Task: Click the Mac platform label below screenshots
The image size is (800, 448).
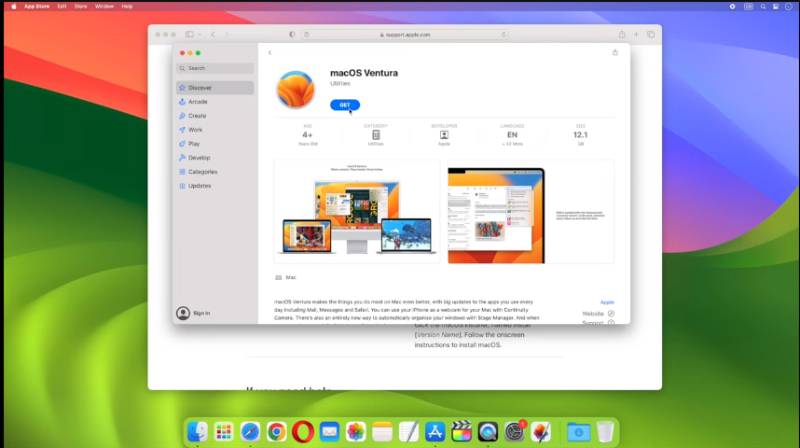Action: click(x=286, y=278)
